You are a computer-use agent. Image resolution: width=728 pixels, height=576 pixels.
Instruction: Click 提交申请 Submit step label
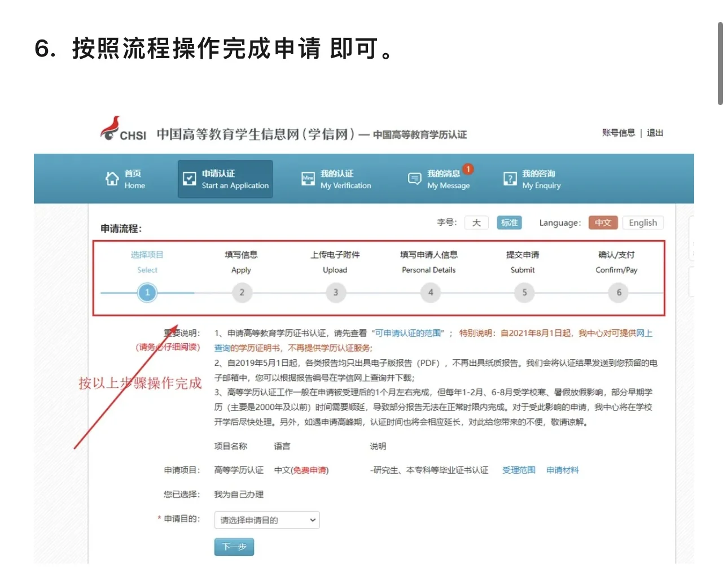pyautogui.click(x=523, y=262)
